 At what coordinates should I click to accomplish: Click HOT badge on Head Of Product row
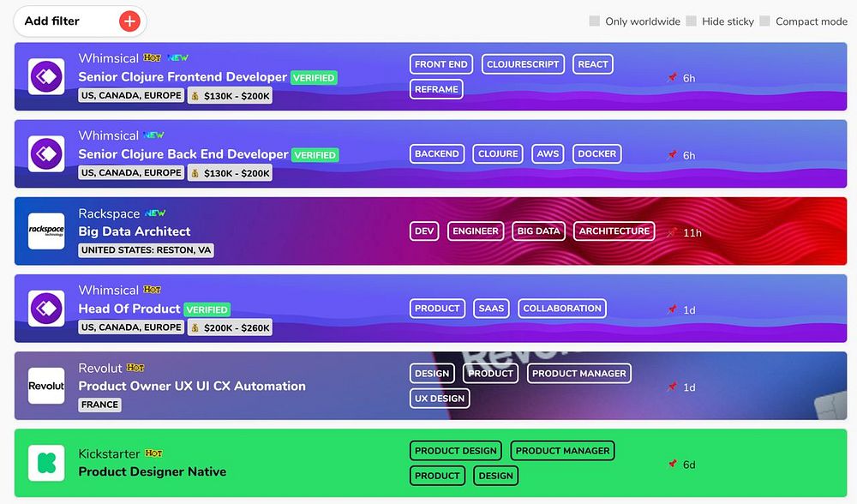pos(152,290)
